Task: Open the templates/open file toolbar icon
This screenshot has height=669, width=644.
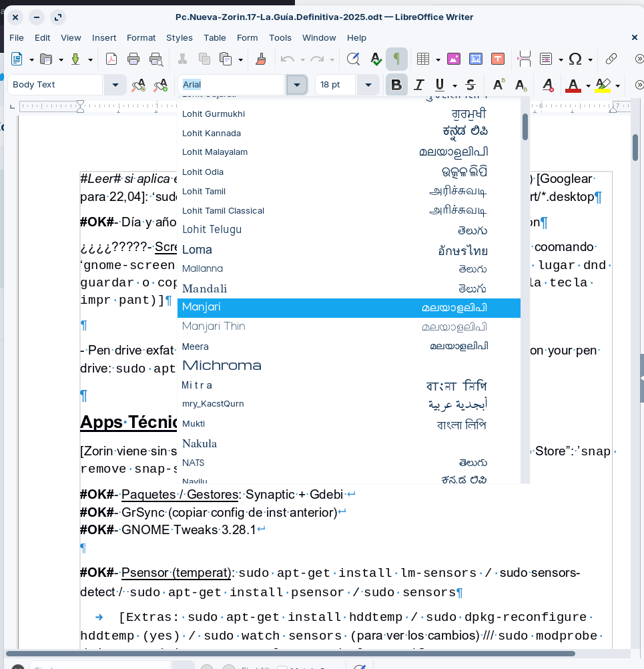Action: coord(45,59)
